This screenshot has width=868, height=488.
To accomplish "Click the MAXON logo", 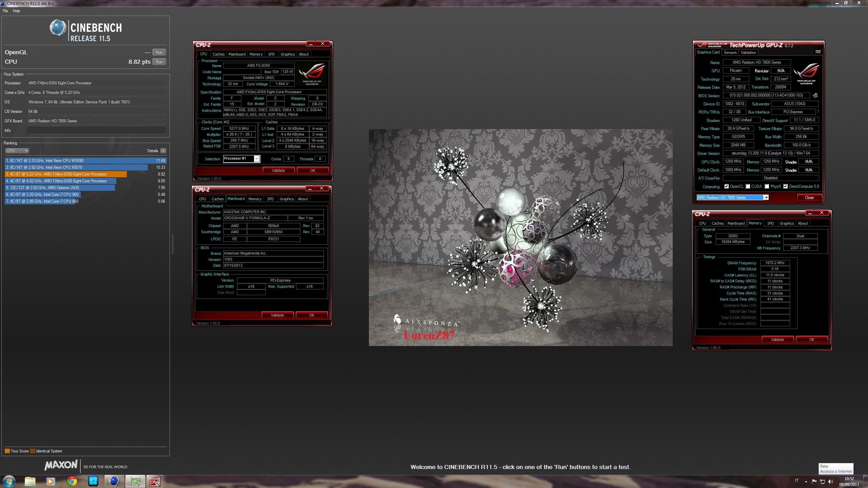I will [61, 465].
